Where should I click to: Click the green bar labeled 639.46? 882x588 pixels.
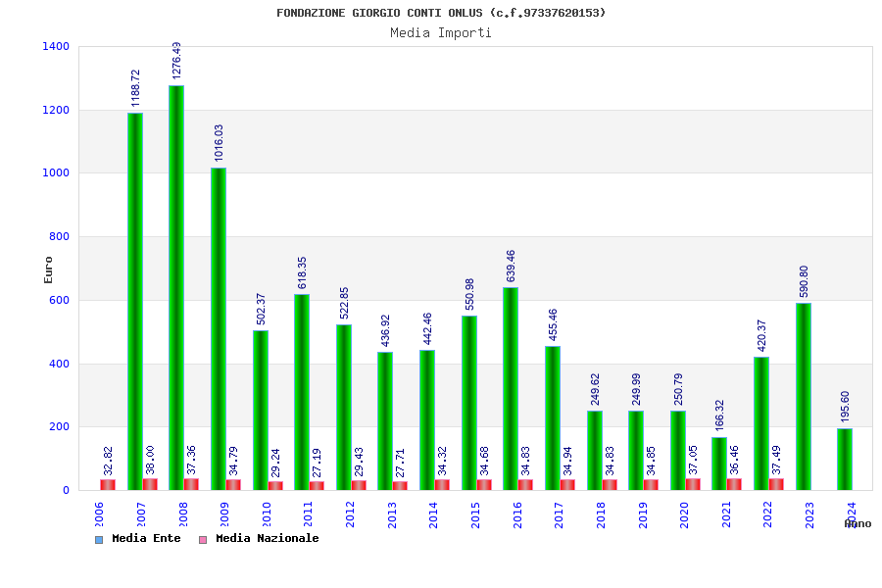click(x=511, y=389)
